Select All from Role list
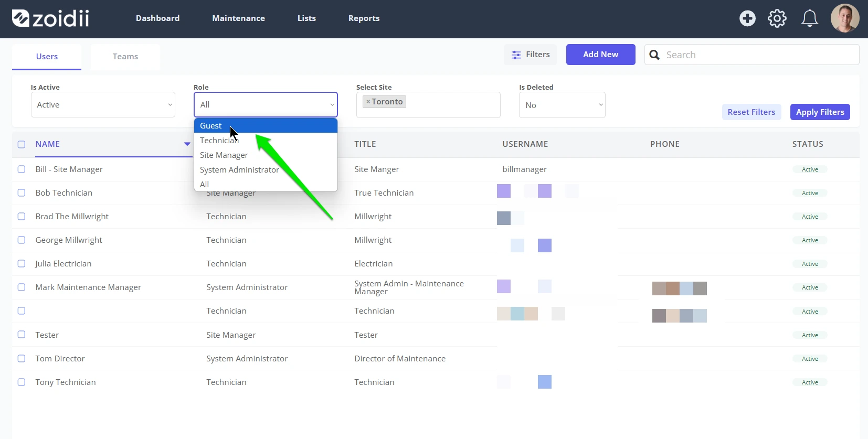This screenshot has width=868, height=439. (266, 185)
